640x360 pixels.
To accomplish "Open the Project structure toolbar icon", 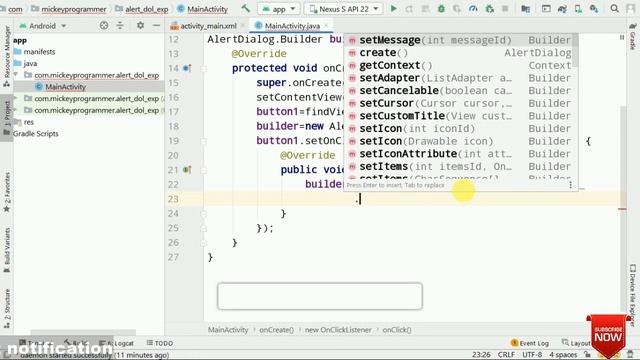I will 525,9.
